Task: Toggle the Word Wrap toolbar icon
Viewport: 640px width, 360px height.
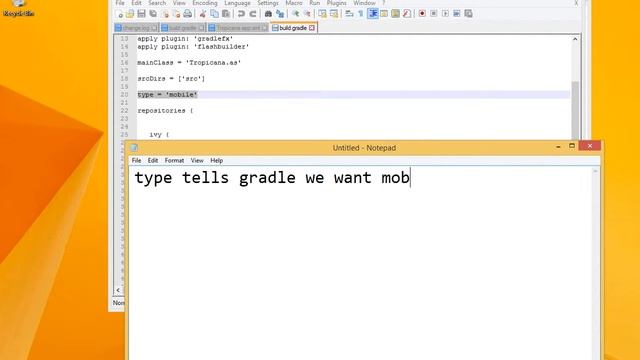Action: click(x=349, y=14)
